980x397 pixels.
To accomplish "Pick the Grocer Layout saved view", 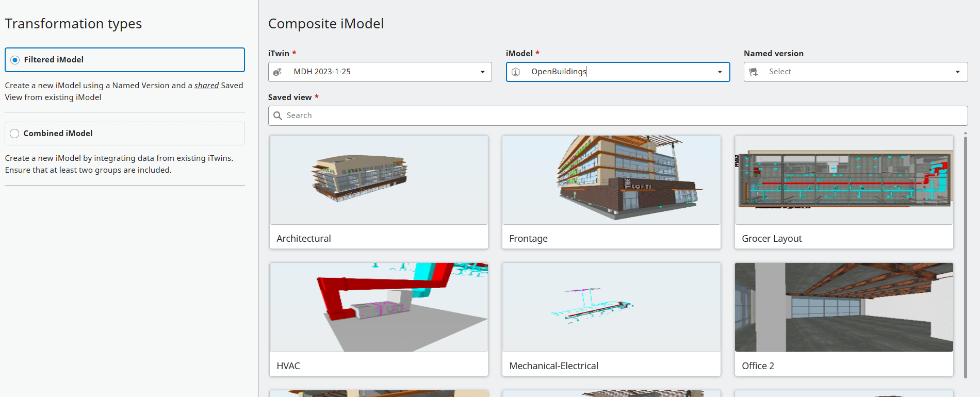I will click(844, 180).
